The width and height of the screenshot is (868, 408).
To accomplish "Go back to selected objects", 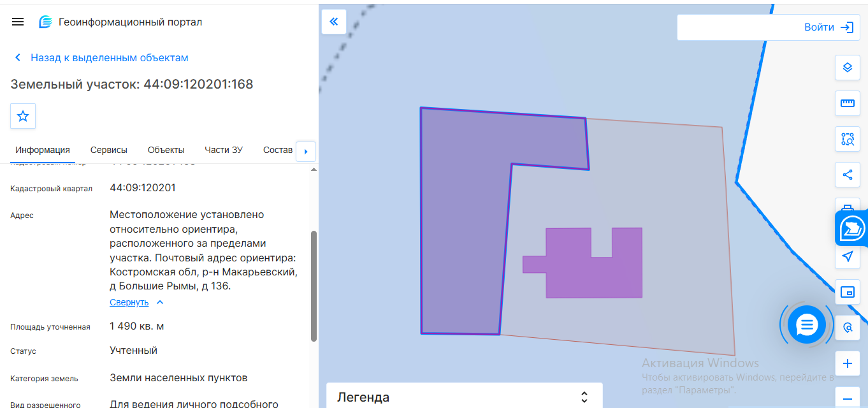I will pos(101,57).
